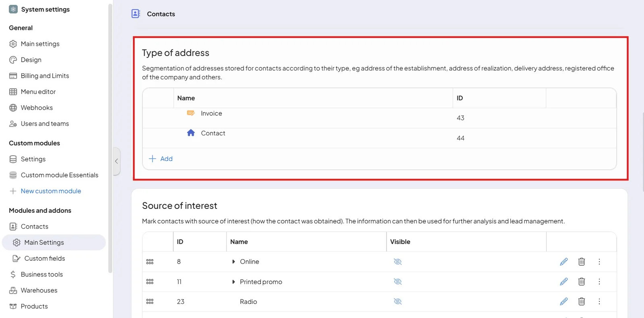Toggle visibility of the Online source
The image size is (644, 318).
398,262
